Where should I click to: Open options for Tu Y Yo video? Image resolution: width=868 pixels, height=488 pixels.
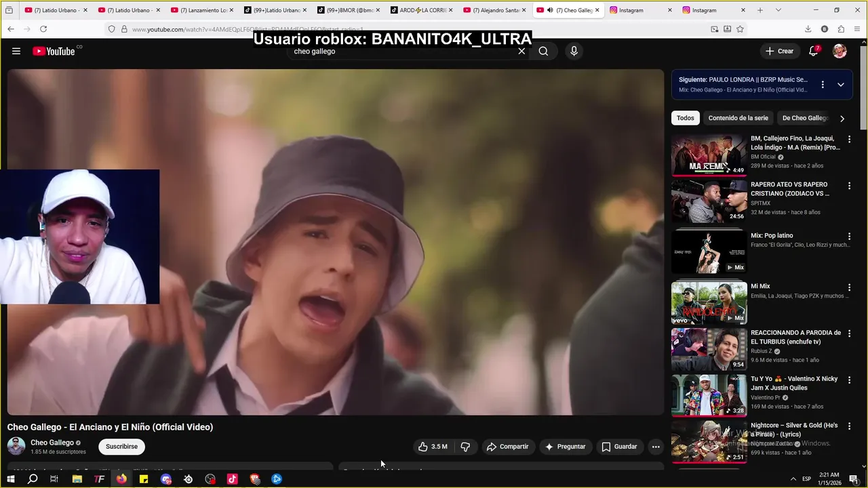tap(849, 380)
